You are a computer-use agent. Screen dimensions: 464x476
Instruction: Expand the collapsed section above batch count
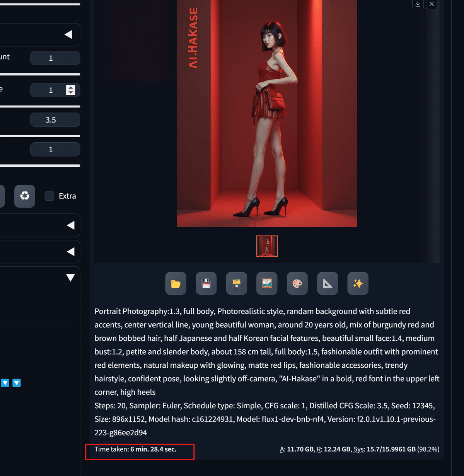[68, 35]
